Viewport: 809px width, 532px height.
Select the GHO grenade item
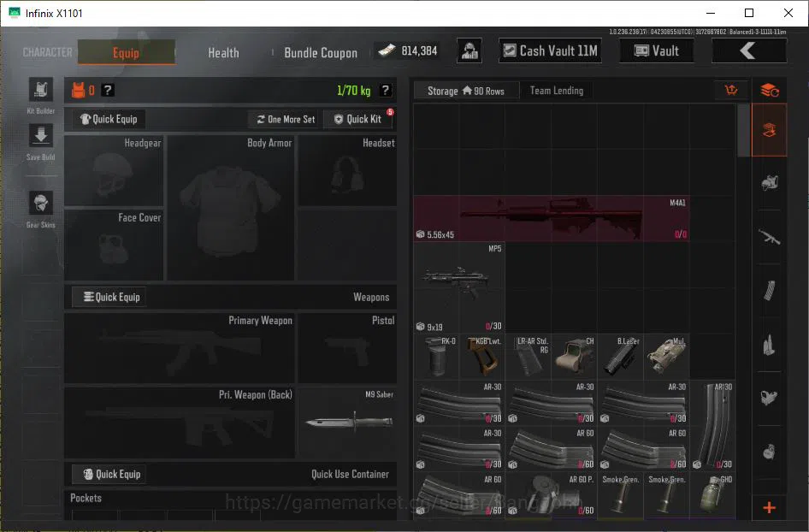click(712, 495)
